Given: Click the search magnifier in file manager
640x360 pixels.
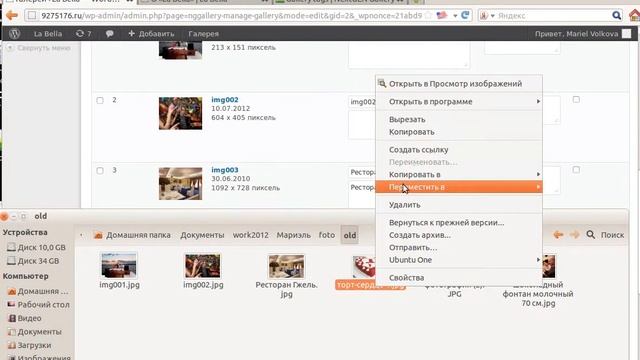Looking at the screenshot, I should coord(591,235).
